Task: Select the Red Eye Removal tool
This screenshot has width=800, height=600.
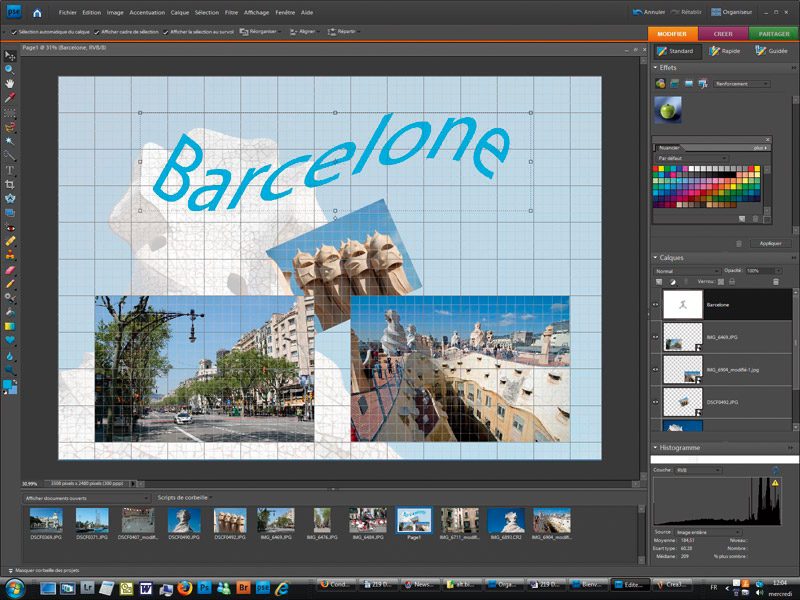Action: [9, 227]
